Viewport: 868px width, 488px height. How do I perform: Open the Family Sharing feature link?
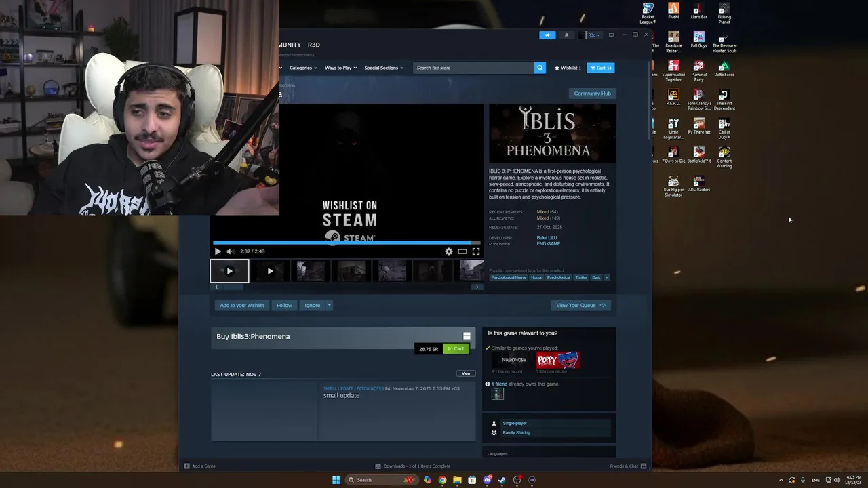tap(516, 432)
